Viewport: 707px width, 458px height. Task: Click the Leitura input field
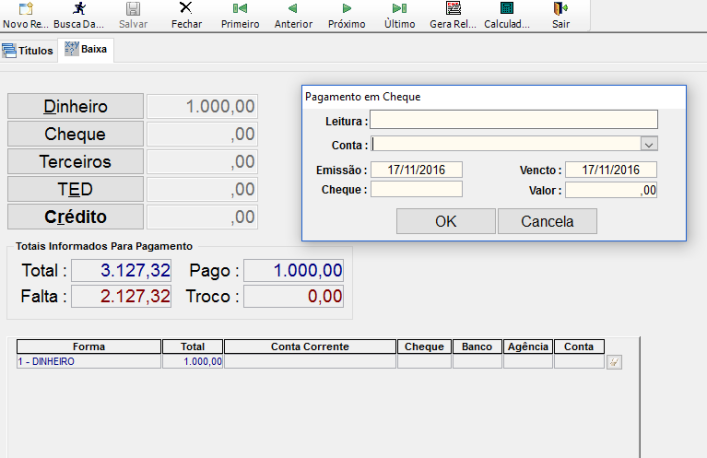514,120
